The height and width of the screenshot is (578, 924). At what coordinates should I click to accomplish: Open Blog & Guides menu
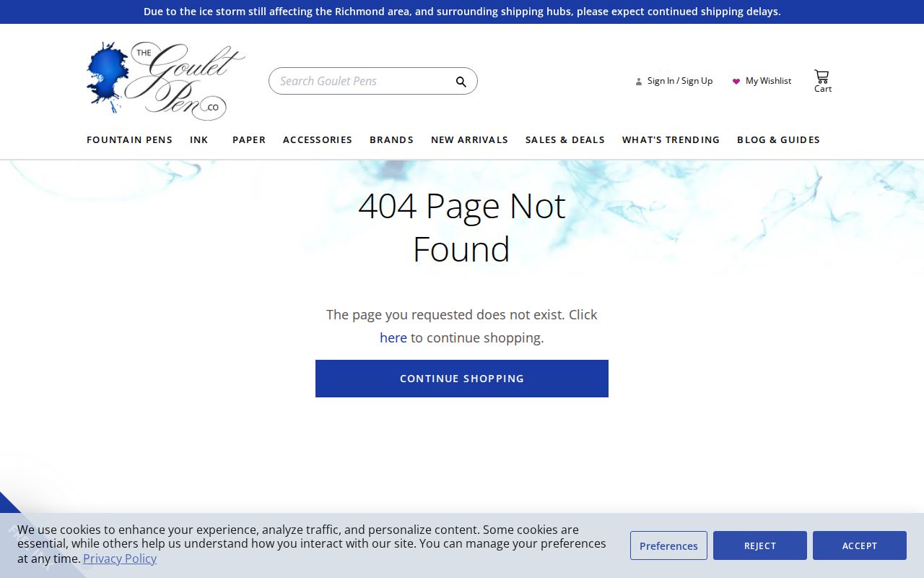778,139
